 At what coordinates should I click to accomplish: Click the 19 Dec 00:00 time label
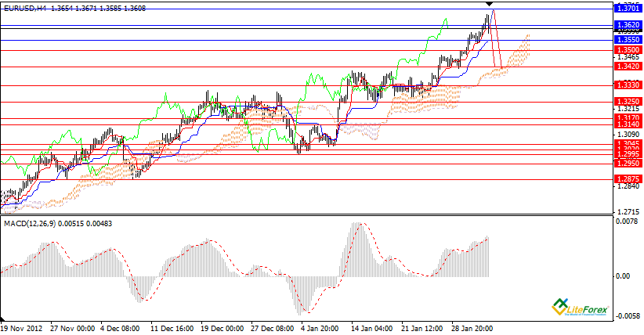(x=223, y=329)
